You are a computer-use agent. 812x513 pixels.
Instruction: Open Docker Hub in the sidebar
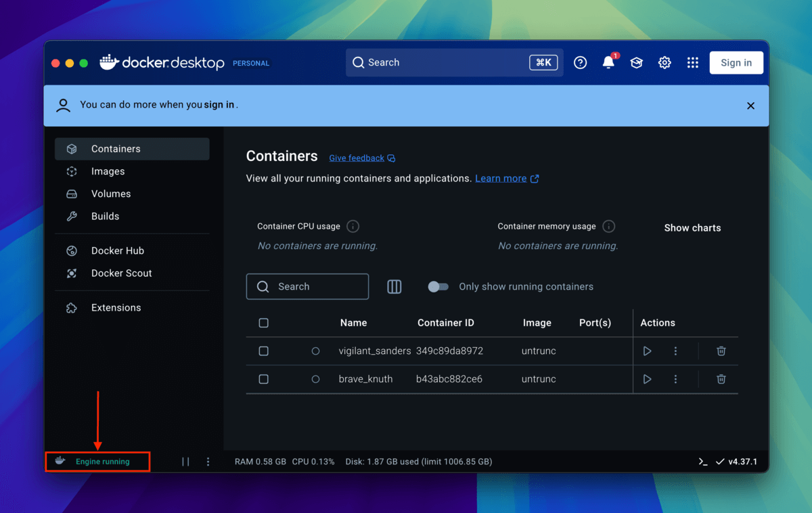[x=132, y=250]
